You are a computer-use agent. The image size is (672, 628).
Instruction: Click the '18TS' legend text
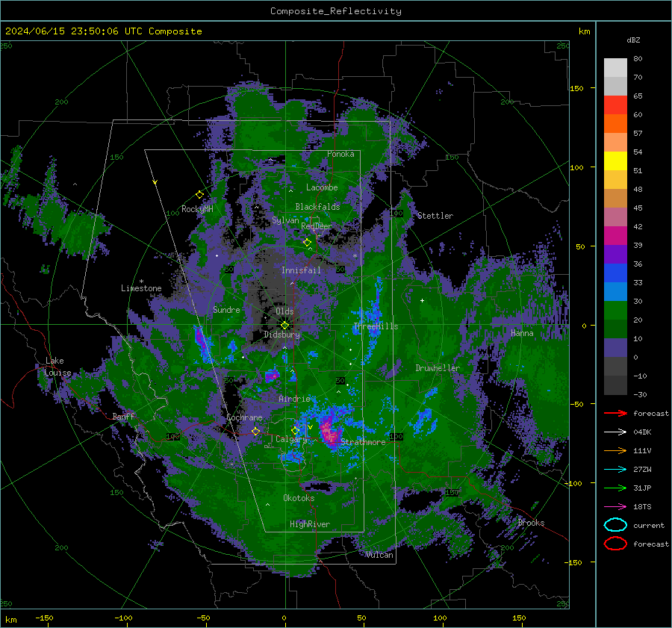point(642,507)
